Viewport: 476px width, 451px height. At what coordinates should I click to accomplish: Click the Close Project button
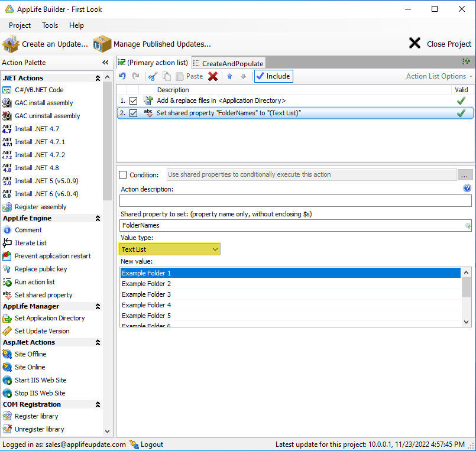point(440,44)
